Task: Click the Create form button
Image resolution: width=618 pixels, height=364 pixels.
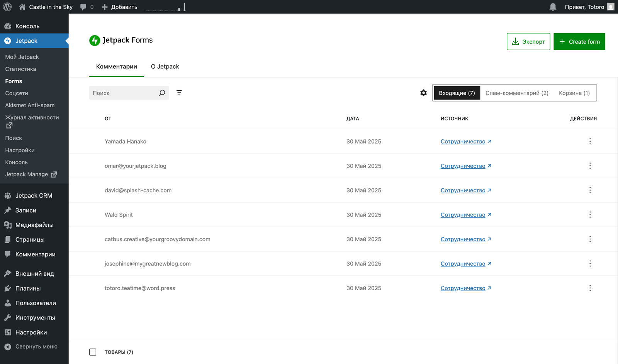Action: pyautogui.click(x=579, y=42)
